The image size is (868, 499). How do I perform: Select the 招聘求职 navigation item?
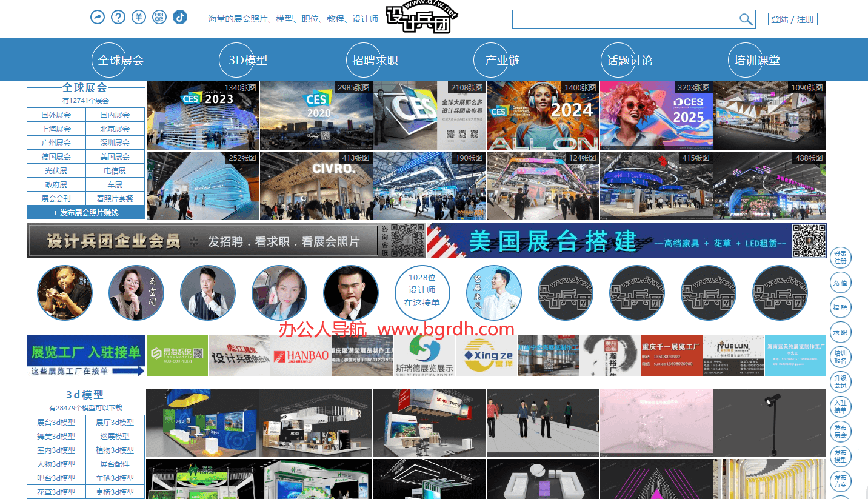(x=375, y=61)
